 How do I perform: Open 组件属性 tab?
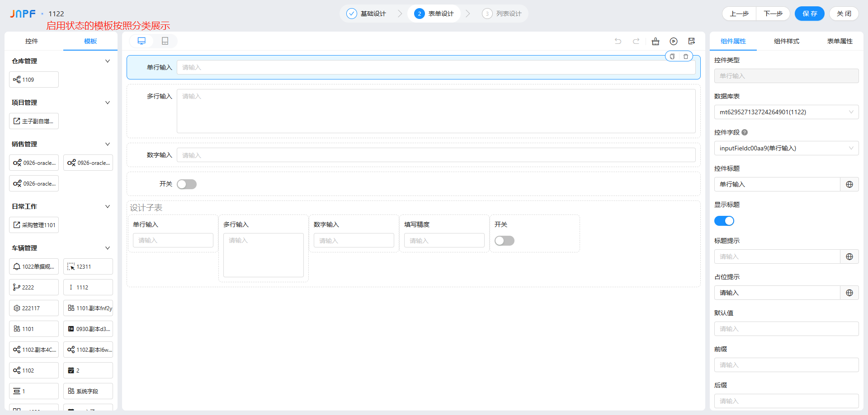coord(733,41)
